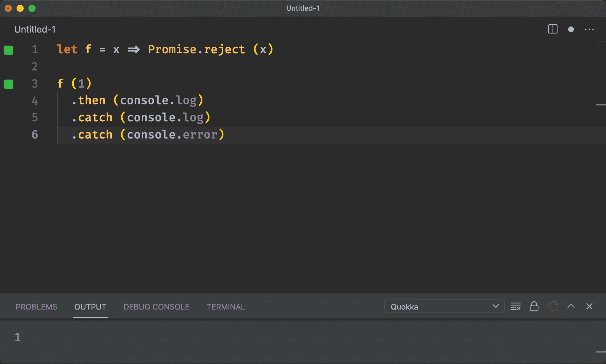Click the green coverage marker on line 3

(9, 84)
